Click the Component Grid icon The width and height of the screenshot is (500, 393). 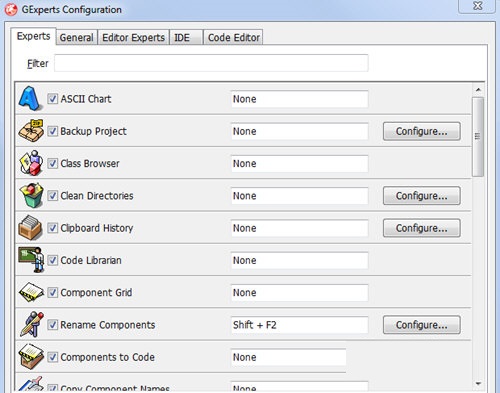(x=31, y=292)
